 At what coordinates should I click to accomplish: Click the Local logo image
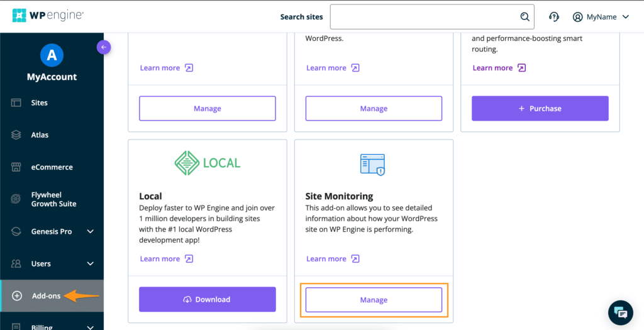click(207, 163)
